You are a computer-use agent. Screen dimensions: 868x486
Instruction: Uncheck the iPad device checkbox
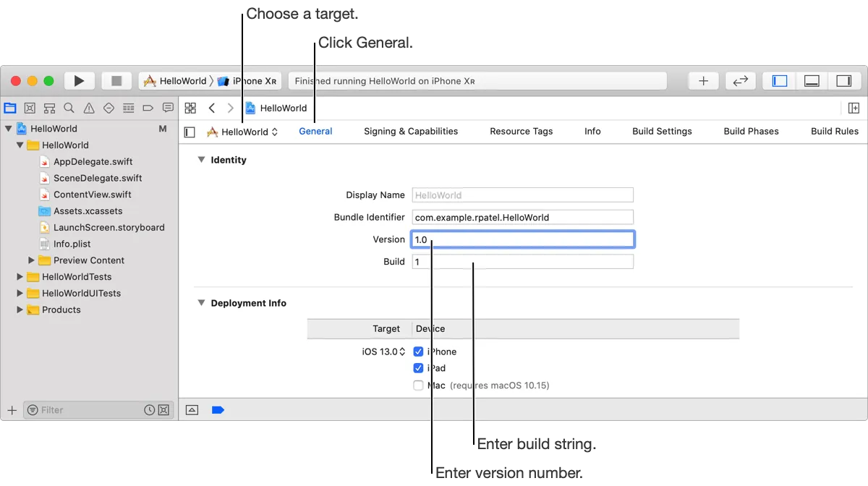pos(418,368)
